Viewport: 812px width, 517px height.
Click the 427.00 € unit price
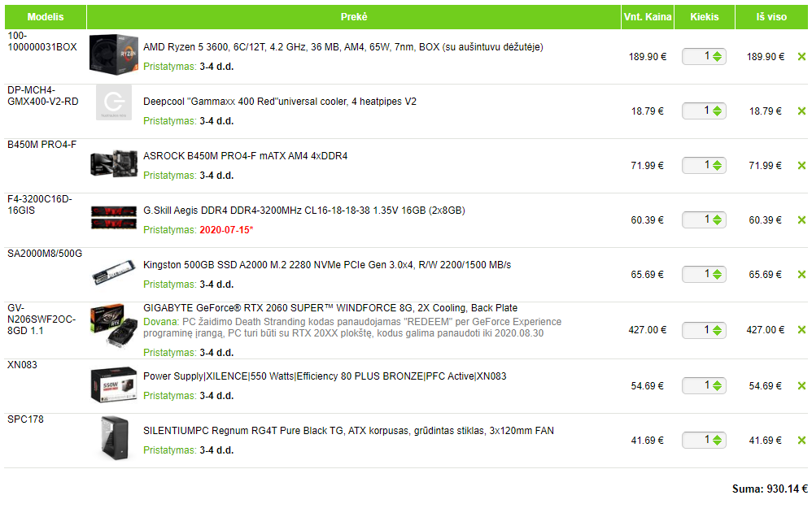648,330
